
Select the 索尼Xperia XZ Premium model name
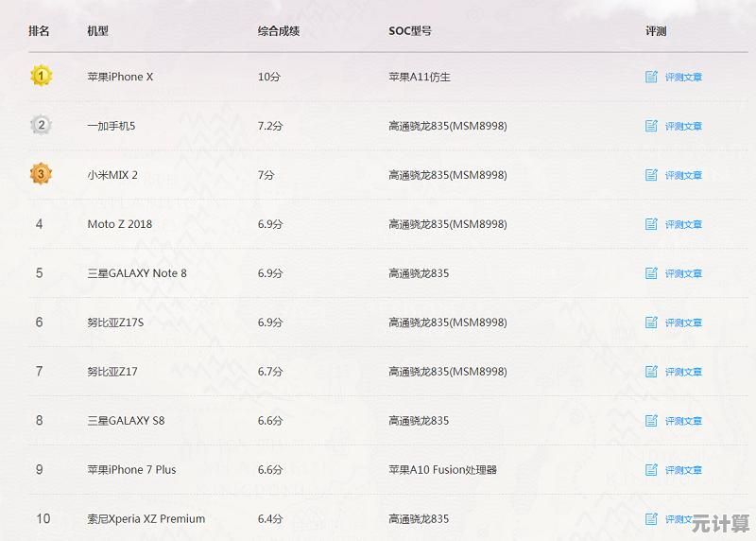146,519
